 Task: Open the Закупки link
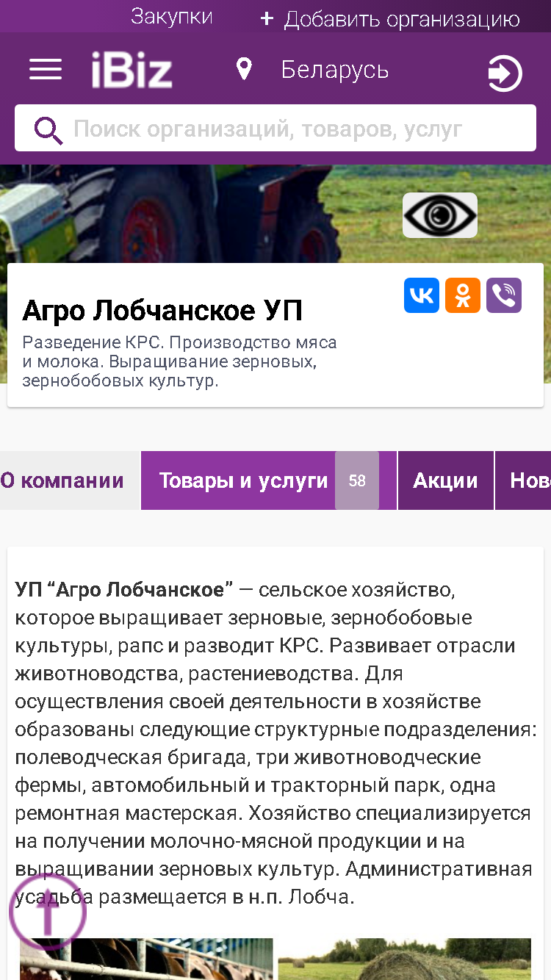172,17
